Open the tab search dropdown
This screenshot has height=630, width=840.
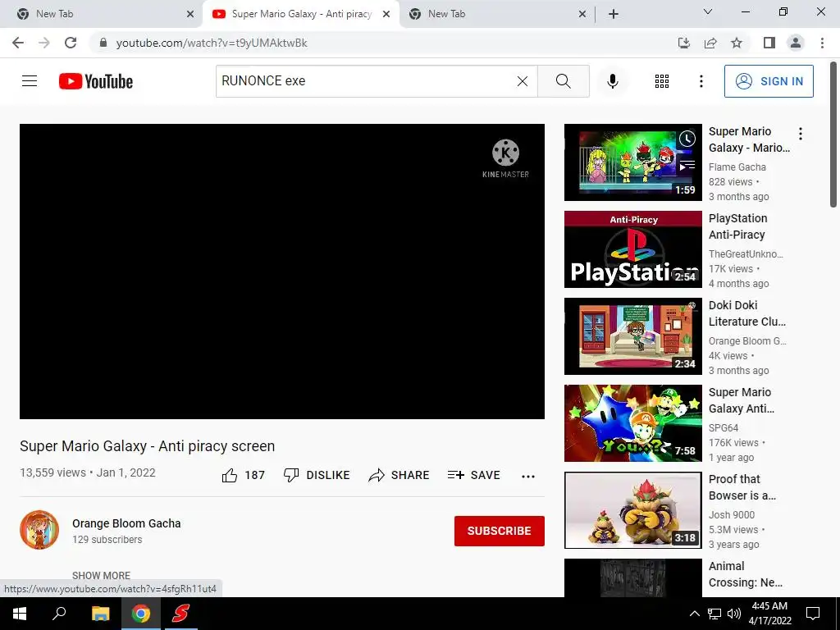pos(708,11)
